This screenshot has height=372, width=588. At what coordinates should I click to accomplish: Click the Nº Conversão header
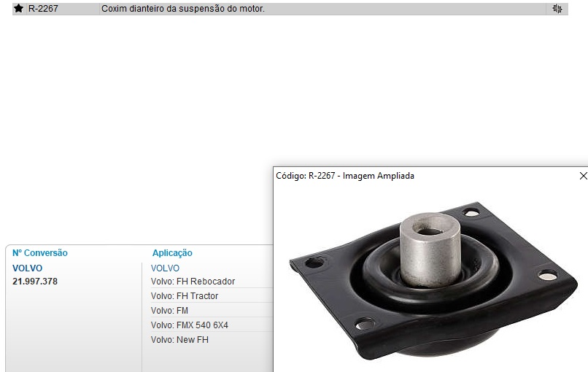click(39, 253)
